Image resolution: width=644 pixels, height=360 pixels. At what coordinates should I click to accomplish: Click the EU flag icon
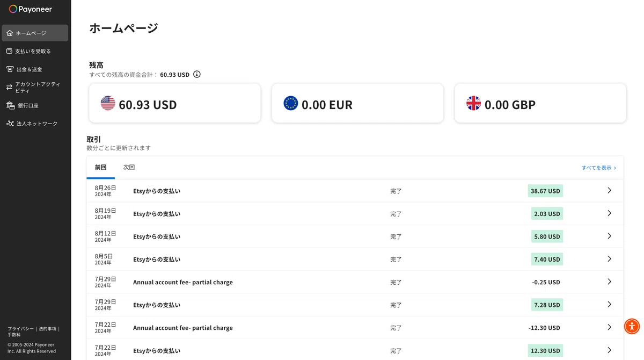pyautogui.click(x=291, y=103)
